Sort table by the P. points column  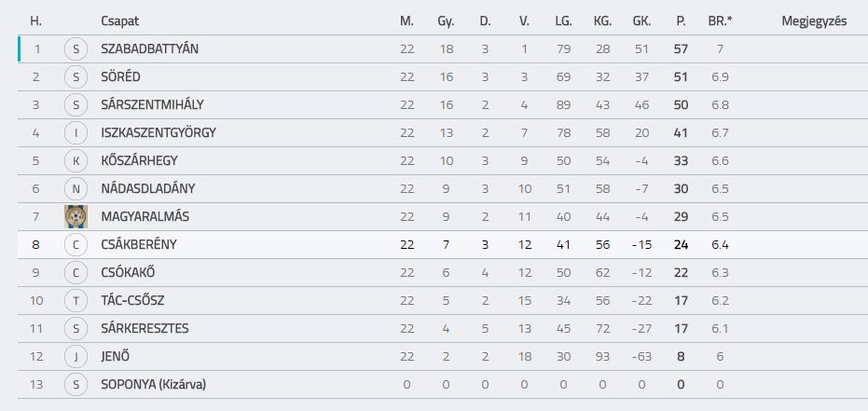coord(681,21)
